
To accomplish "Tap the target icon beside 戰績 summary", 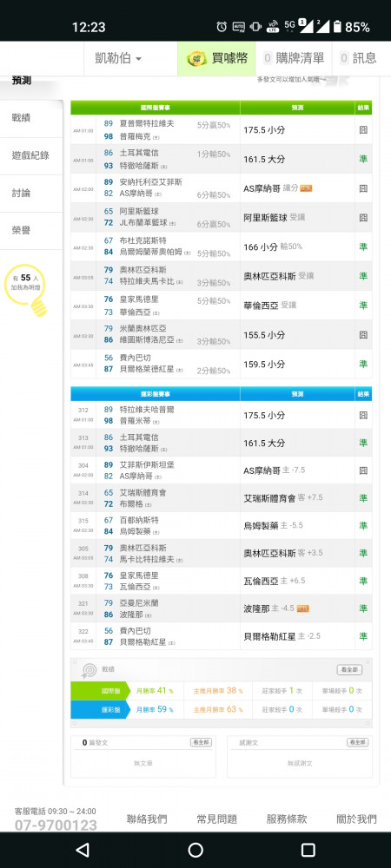I will pos(89,670).
